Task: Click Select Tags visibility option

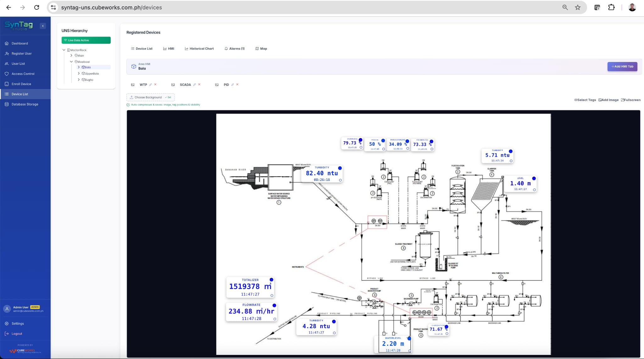Action: 585,100
